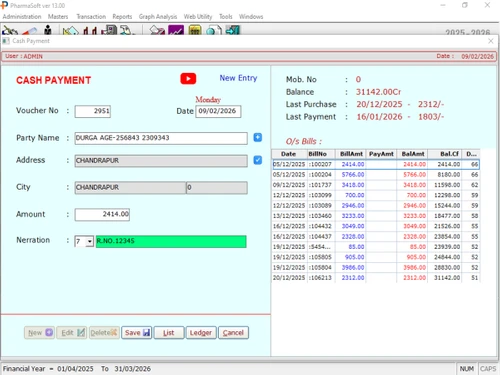
Task: Click the Party Name input field
Action: 161,138
